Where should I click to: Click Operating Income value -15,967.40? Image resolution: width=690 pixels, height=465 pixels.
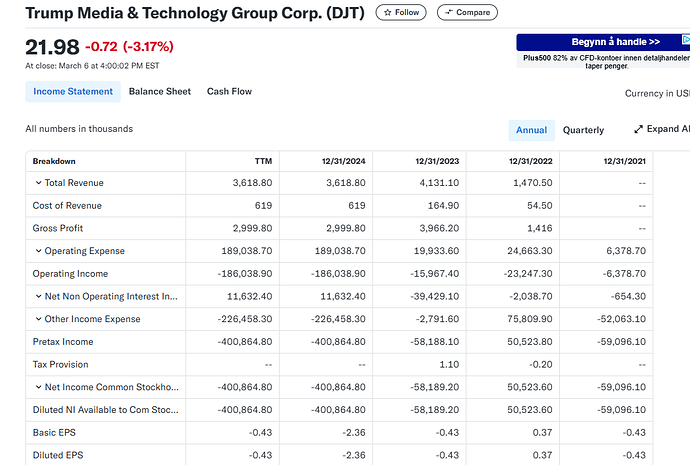[435, 274]
